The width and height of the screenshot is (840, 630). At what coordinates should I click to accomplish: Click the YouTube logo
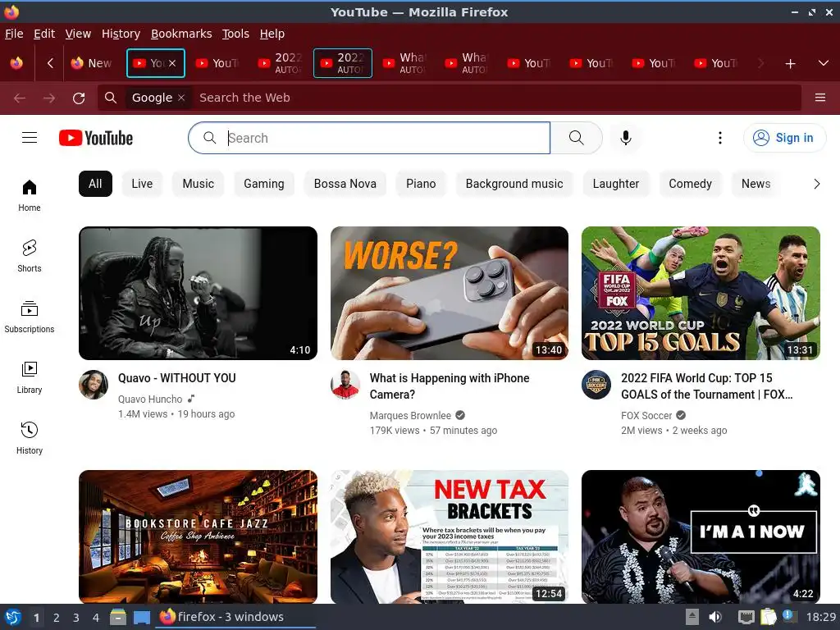96,138
